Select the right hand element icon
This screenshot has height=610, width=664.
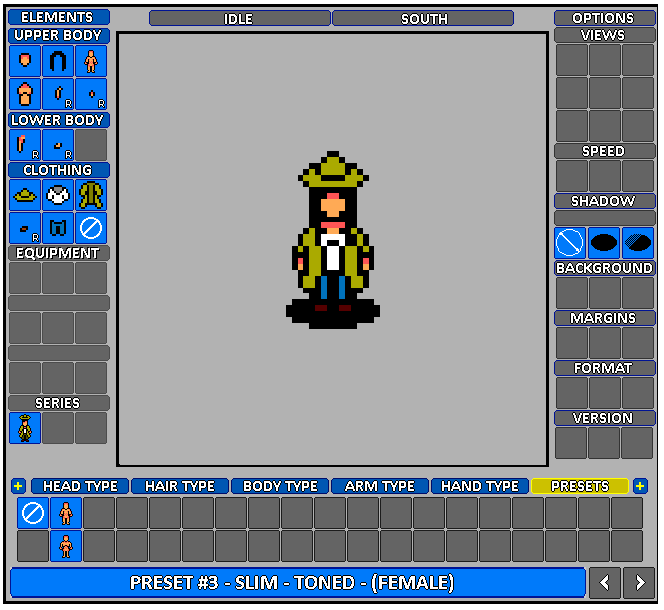pyautogui.click(x=91, y=94)
